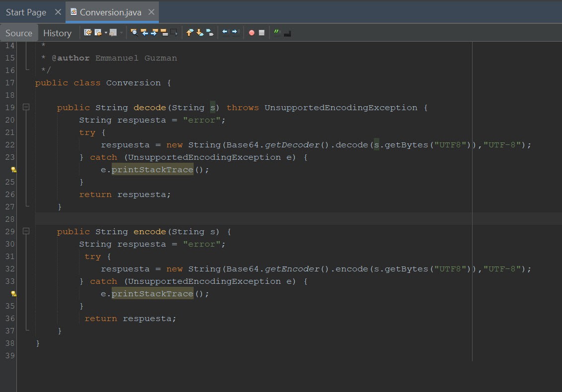Collapse the decode method fold
The image size is (562, 392).
[26, 107]
